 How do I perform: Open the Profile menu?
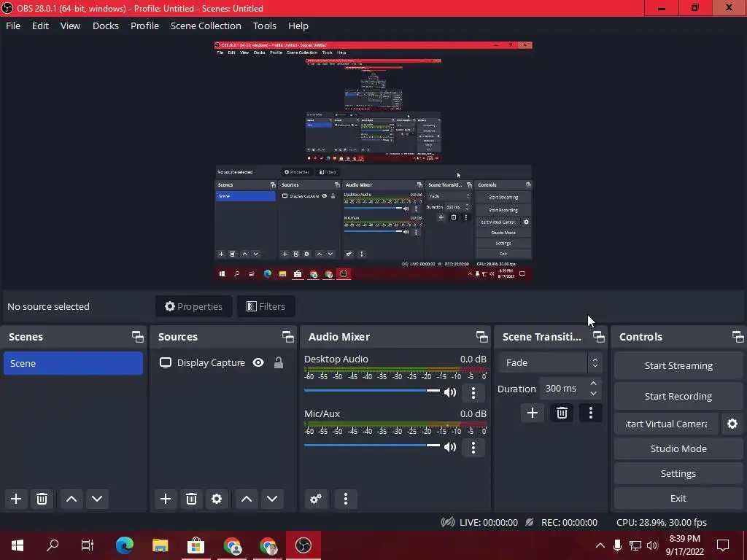pyautogui.click(x=145, y=26)
